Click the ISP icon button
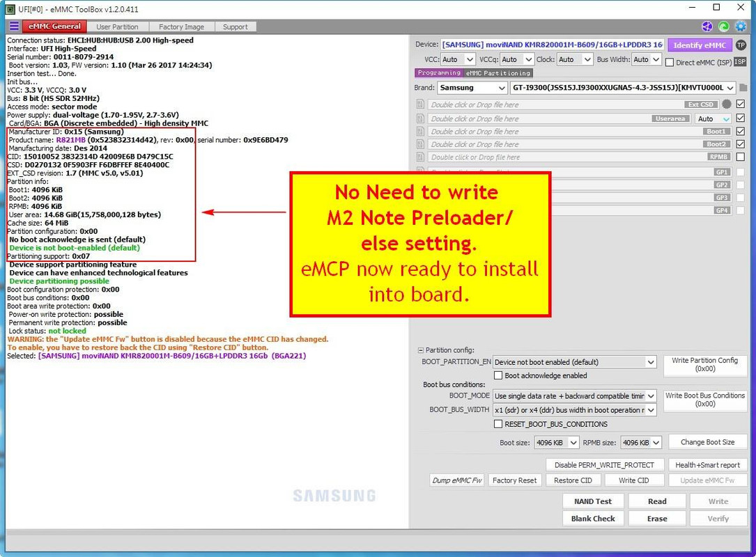The width and height of the screenshot is (756, 557). (x=739, y=62)
